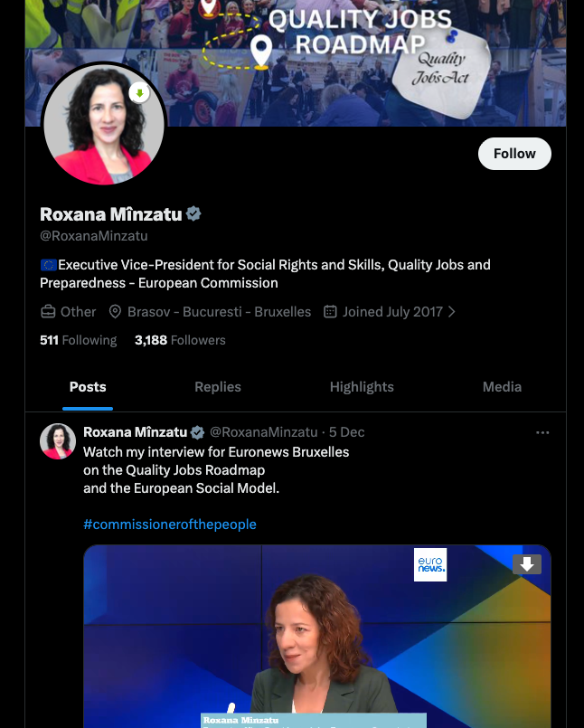Screen dimensions: 584x728
Task: Click the verified badge beside profile name
Action: pos(193,214)
